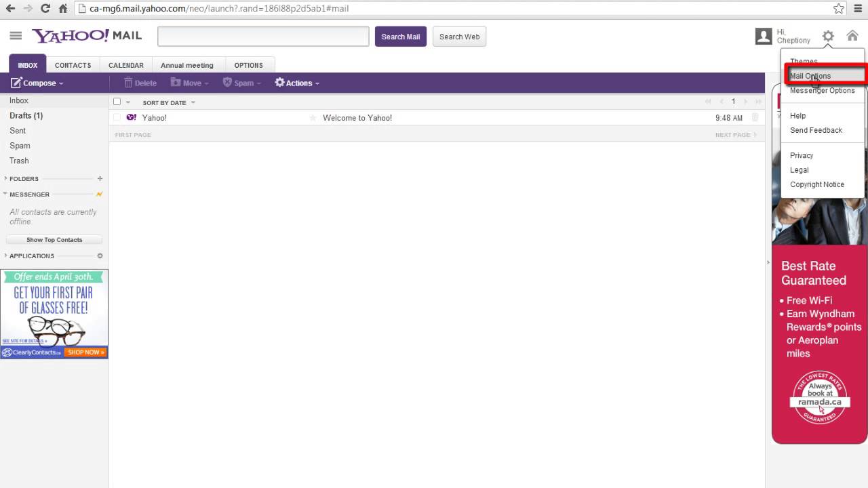868x488 pixels.
Task: Delete the Welcome email using its trash icon
Action: coord(755,117)
